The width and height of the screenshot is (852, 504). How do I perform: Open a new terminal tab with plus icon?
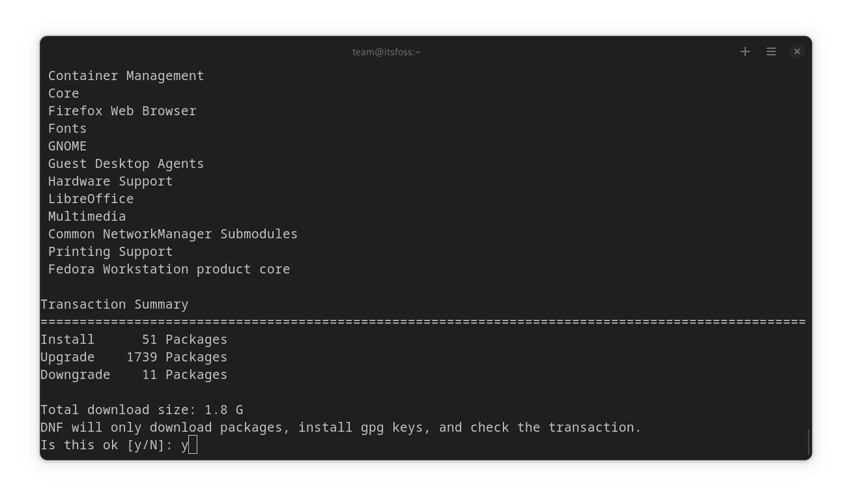745,51
